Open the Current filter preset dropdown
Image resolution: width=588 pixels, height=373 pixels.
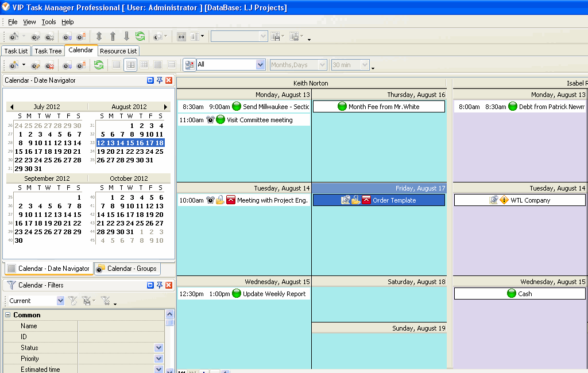point(60,301)
